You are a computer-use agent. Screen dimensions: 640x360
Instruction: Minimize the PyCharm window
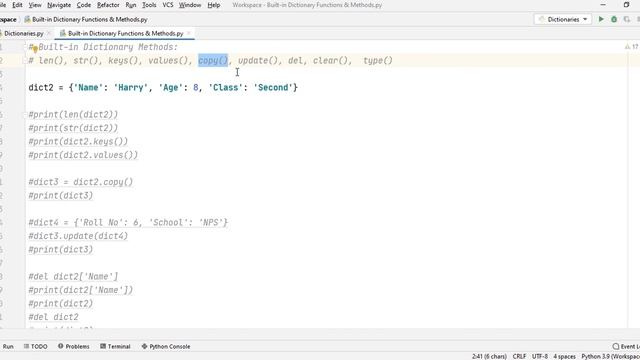point(603,5)
